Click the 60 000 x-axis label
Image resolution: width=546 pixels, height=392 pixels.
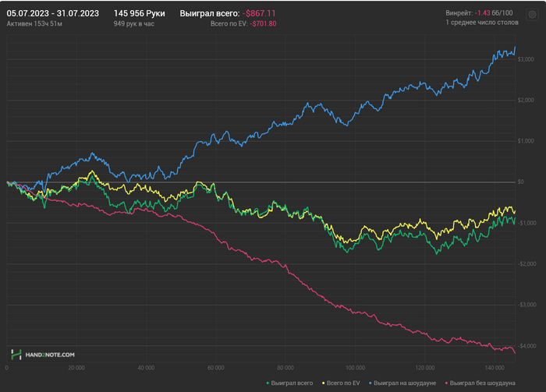pos(215,368)
